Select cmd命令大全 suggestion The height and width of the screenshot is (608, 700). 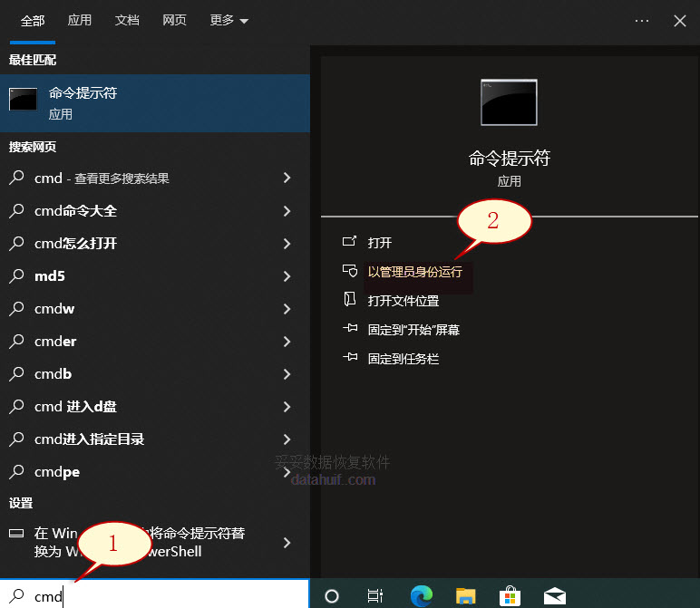pos(155,210)
